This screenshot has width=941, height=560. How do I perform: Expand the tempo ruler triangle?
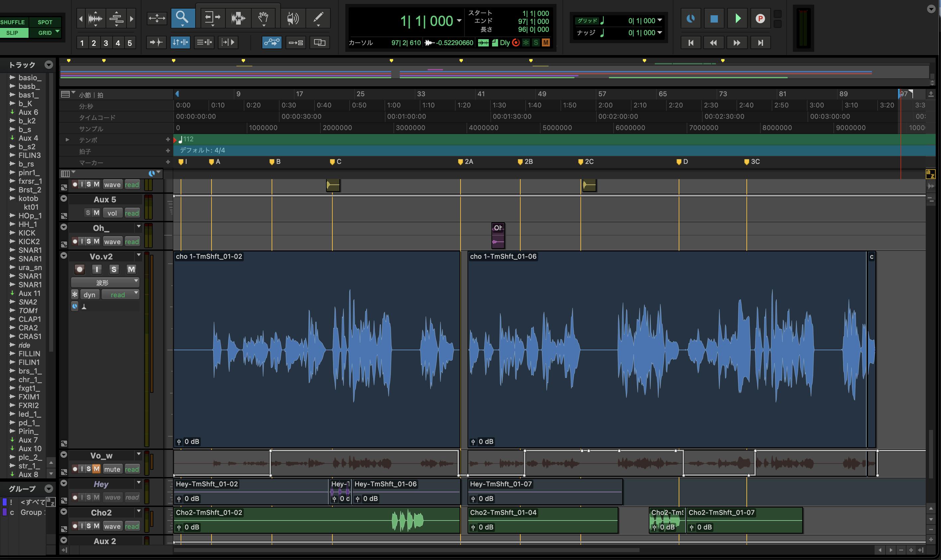(67, 140)
